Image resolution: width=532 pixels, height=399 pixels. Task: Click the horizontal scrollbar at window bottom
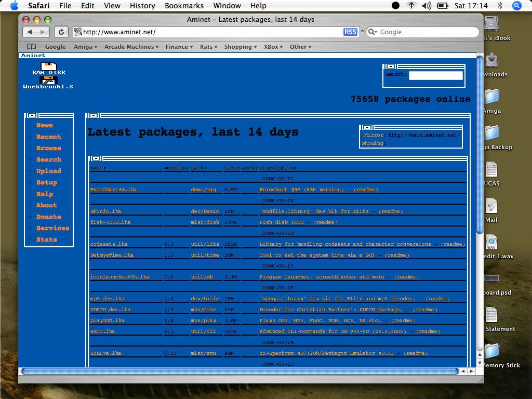coord(239,371)
